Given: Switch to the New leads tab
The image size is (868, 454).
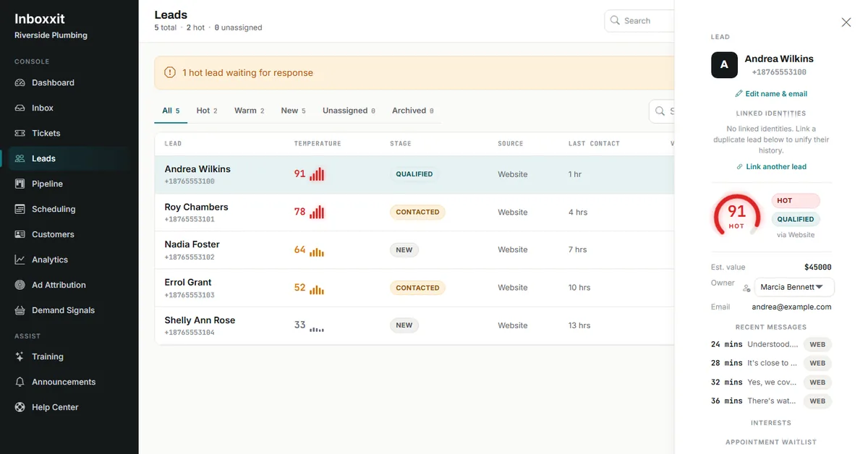Looking at the screenshot, I should [293, 111].
